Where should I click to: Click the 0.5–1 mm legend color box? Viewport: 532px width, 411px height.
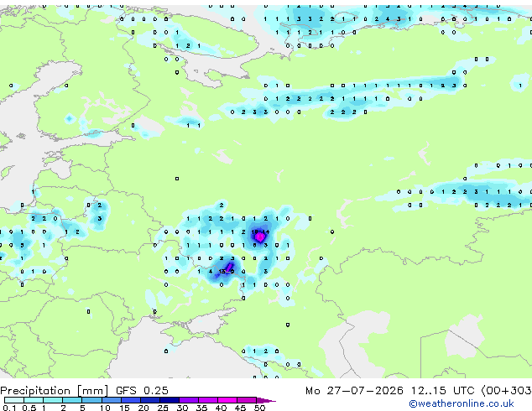(x=34, y=400)
